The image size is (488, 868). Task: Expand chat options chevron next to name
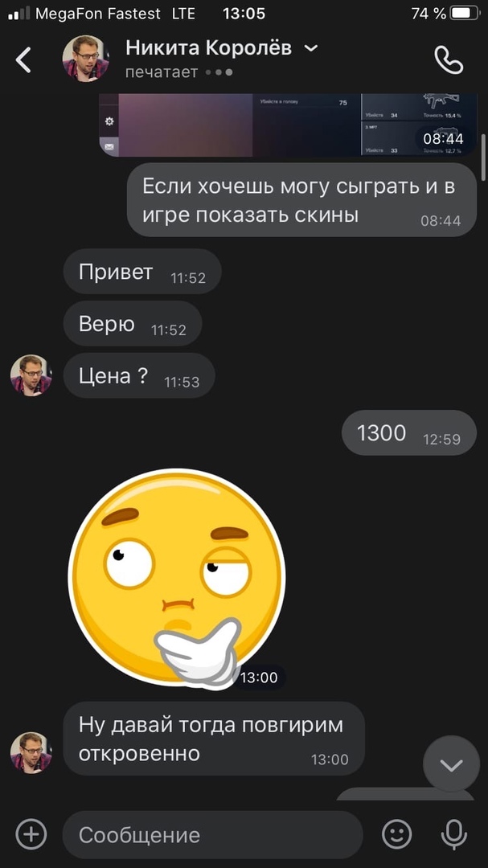311,49
